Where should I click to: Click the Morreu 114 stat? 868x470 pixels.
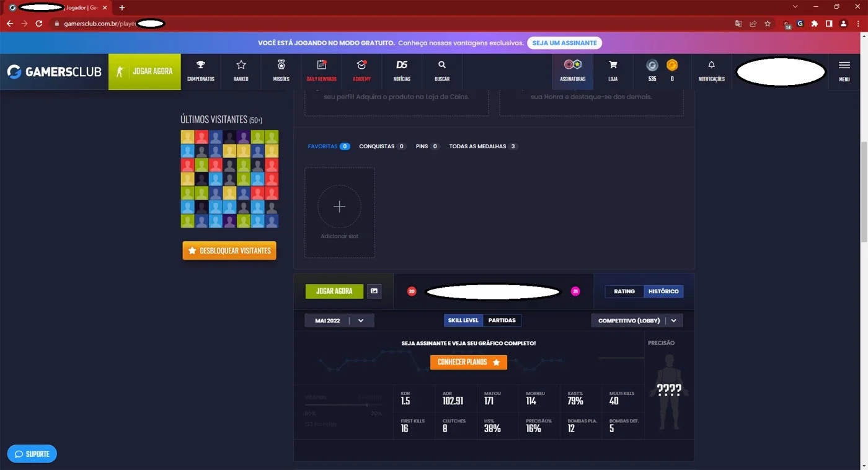[x=538, y=398]
